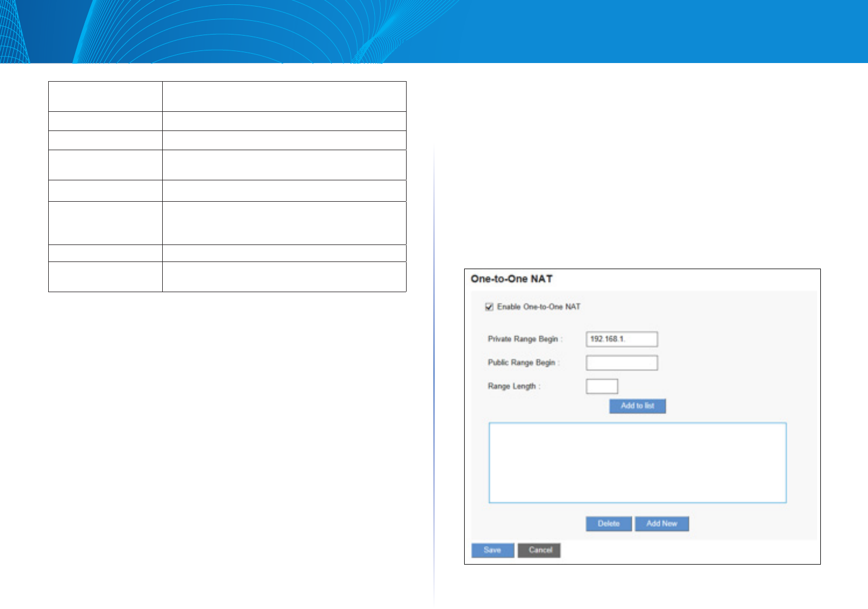Click the One-to-One NAT heading

tap(511, 279)
